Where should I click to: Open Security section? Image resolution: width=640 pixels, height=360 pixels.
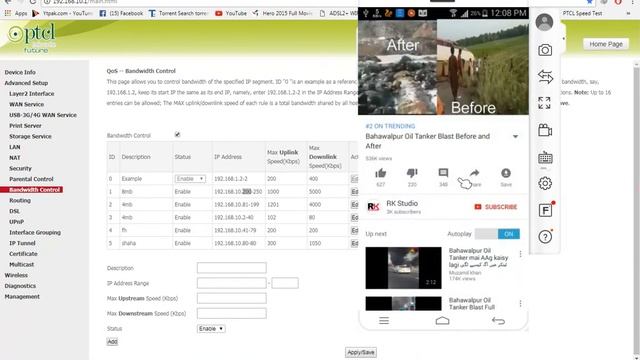point(20,168)
